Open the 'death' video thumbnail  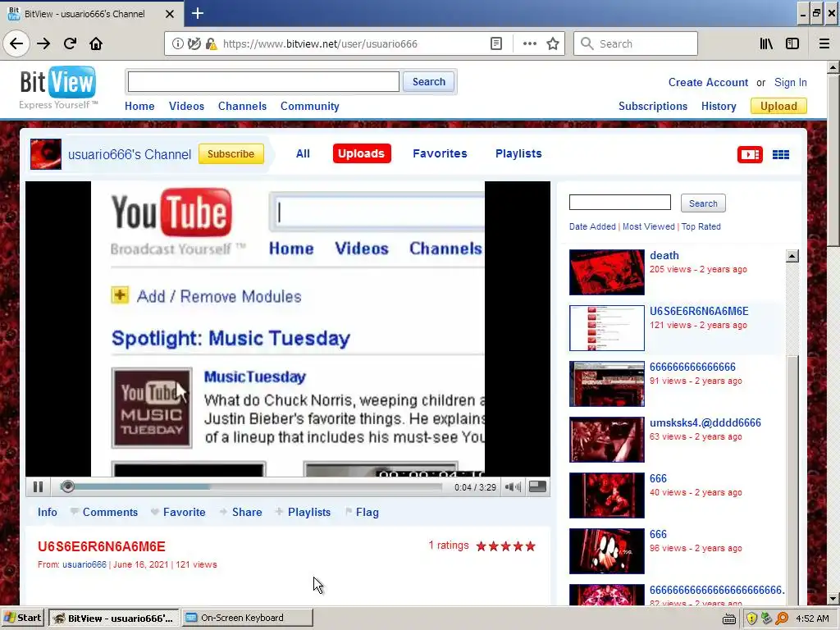click(606, 272)
